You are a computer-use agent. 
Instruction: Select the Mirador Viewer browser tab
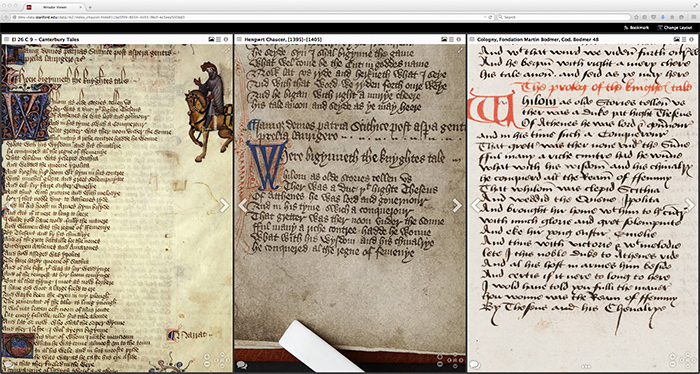(x=54, y=7)
